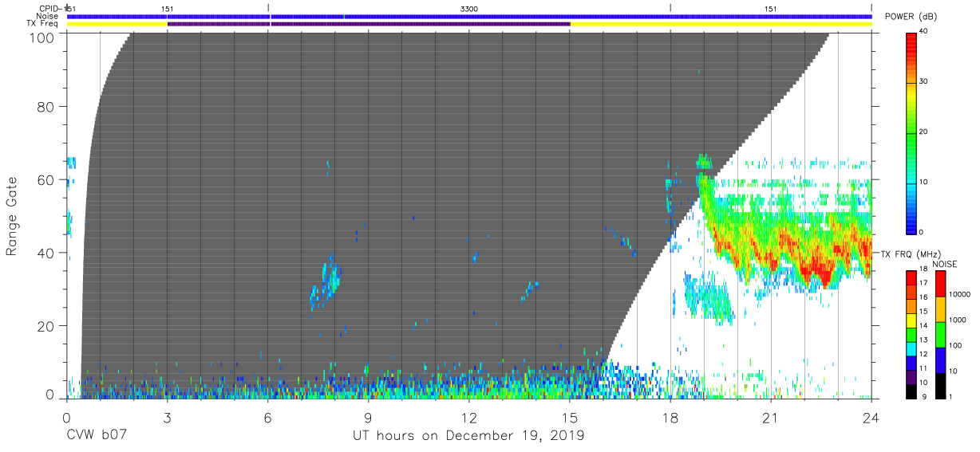Screen dimensions: 980x452
Task: Click the Range Gate y-axis title
Action: [x=13, y=216]
